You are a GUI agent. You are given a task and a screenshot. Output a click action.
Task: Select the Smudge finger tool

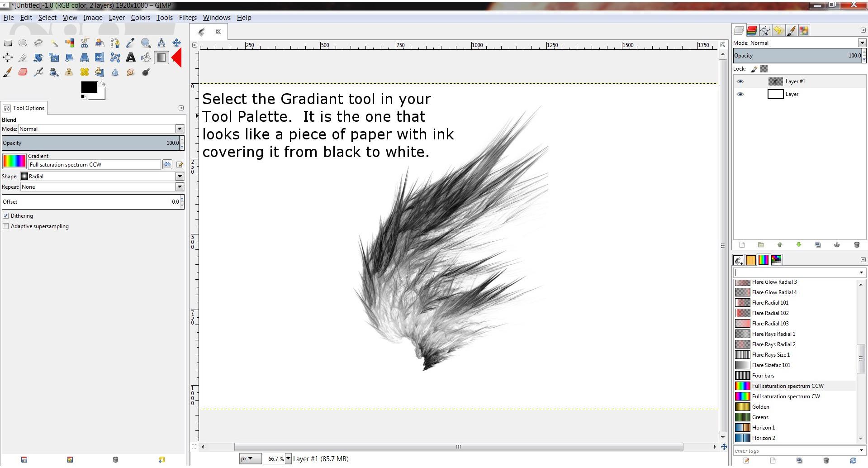(x=131, y=72)
